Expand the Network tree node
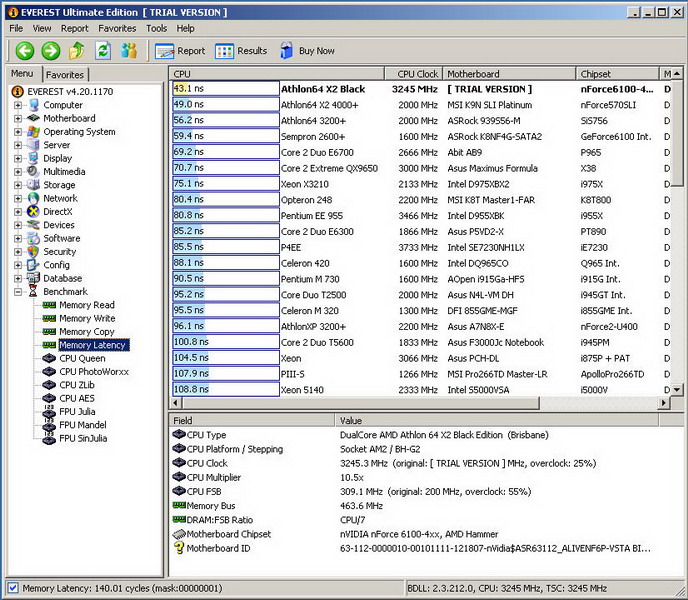This screenshot has height=600, width=688. click(x=18, y=198)
